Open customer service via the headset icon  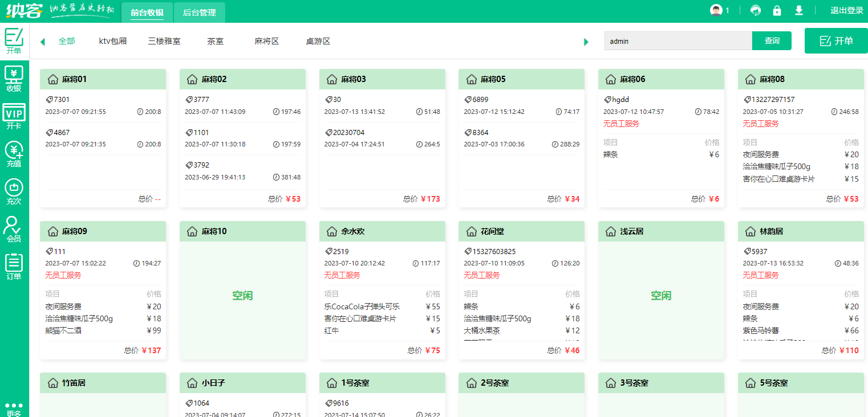coord(755,10)
